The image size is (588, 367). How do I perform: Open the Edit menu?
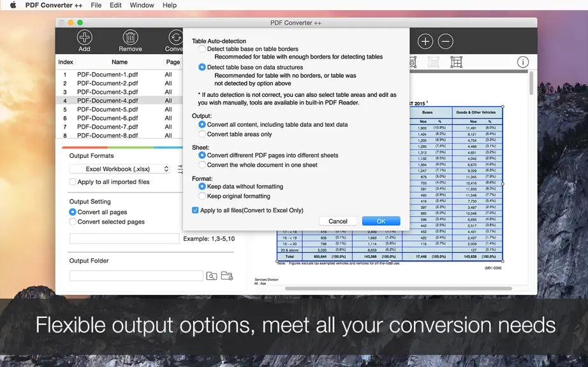click(x=115, y=5)
